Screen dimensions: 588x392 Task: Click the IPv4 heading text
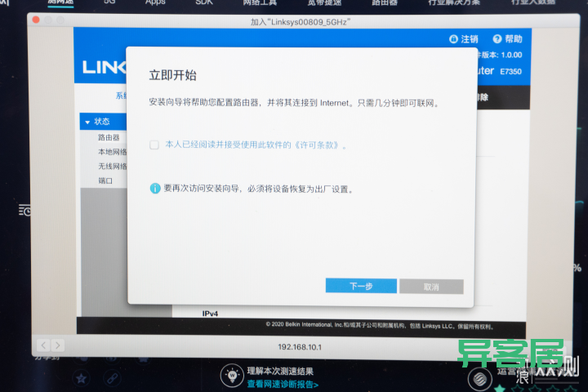click(x=210, y=314)
